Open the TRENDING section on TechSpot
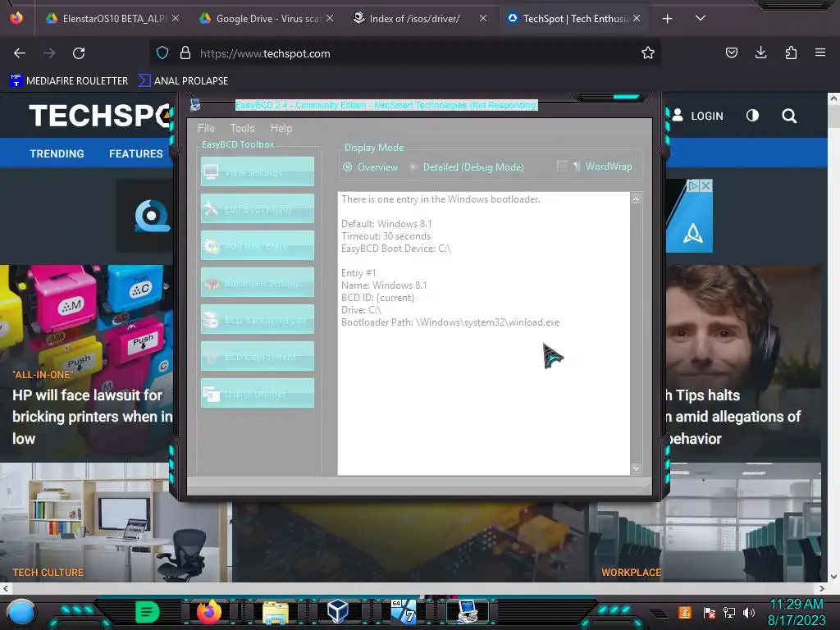Image resolution: width=840 pixels, height=630 pixels. click(x=57, y=153)
